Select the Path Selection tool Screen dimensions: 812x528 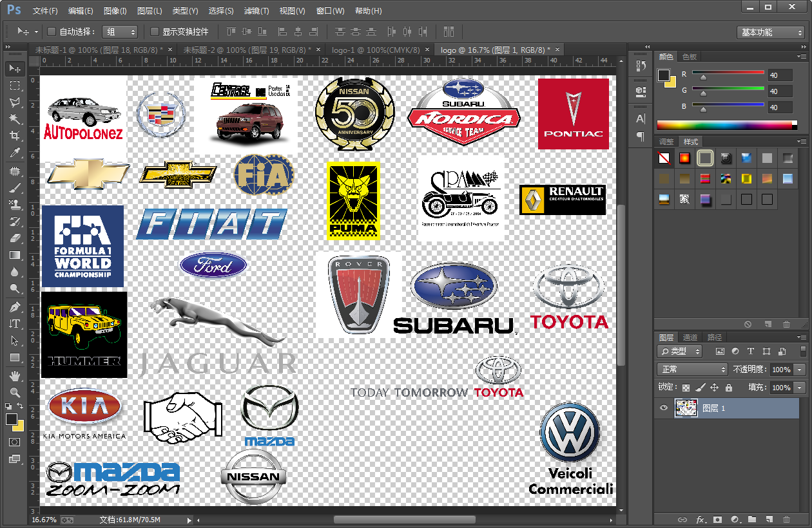[15, 341]
